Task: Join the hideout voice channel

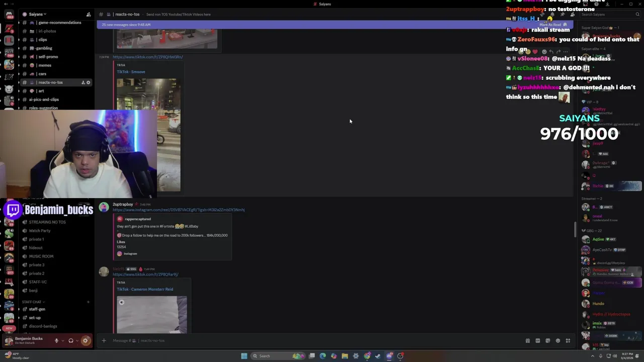Action: pyautogui.click(x=55, y=248)
